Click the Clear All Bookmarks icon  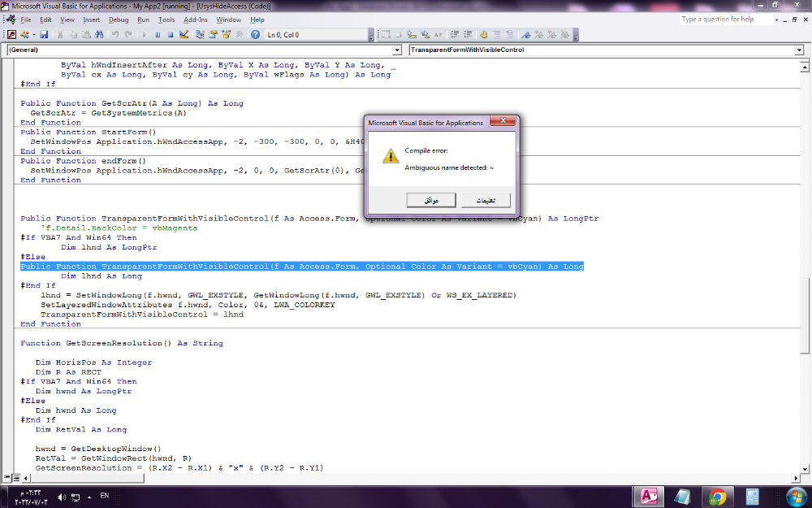(x=565, y=35)
